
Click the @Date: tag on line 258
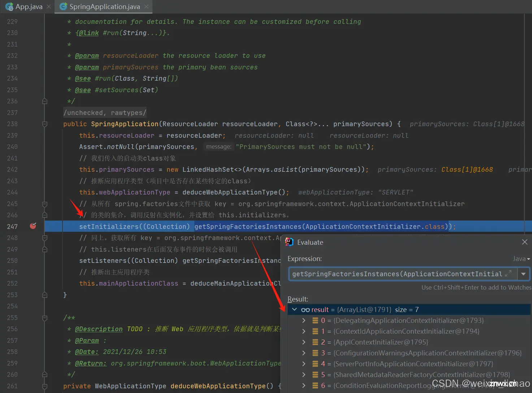click(87, 352)
